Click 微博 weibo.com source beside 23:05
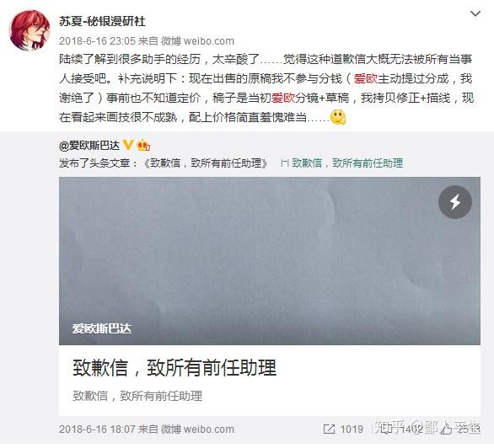The height and width of the screenshot is (448, 494). click(197, 41)
